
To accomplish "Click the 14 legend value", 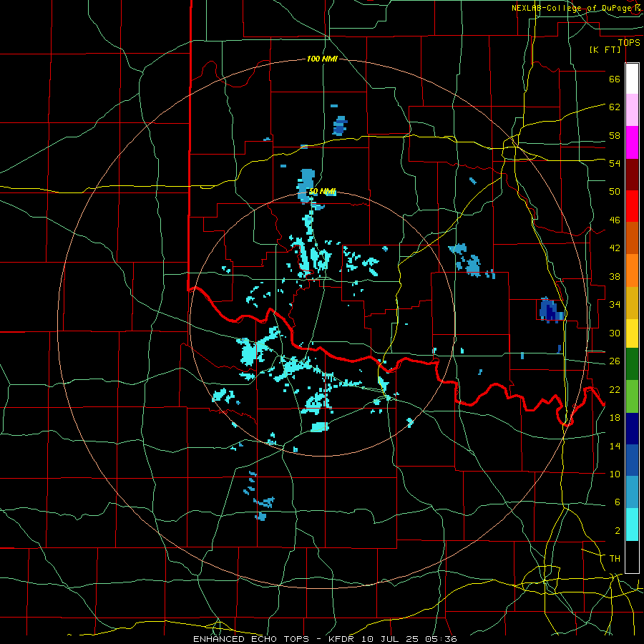I will tap(615, 446).
